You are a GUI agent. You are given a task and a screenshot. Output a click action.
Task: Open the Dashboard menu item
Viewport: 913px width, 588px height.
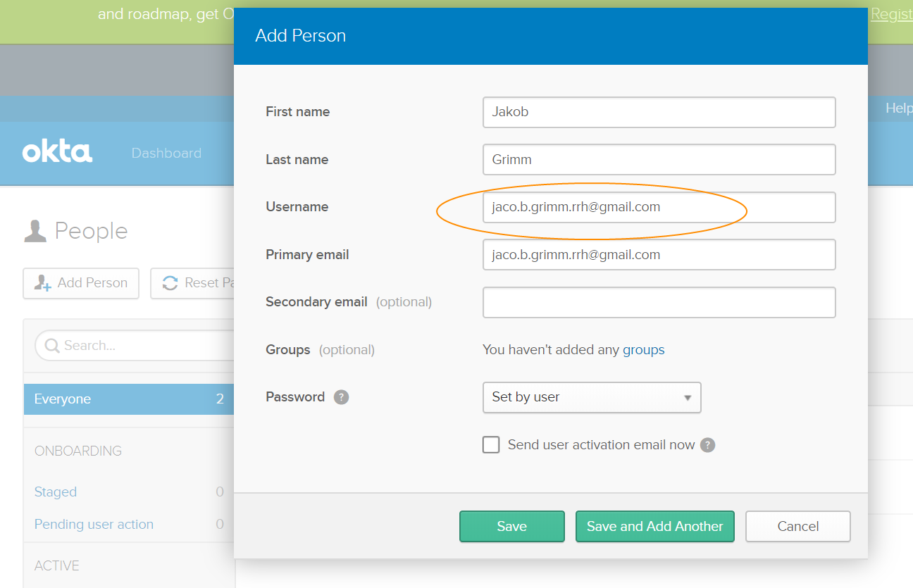point(166,153)
